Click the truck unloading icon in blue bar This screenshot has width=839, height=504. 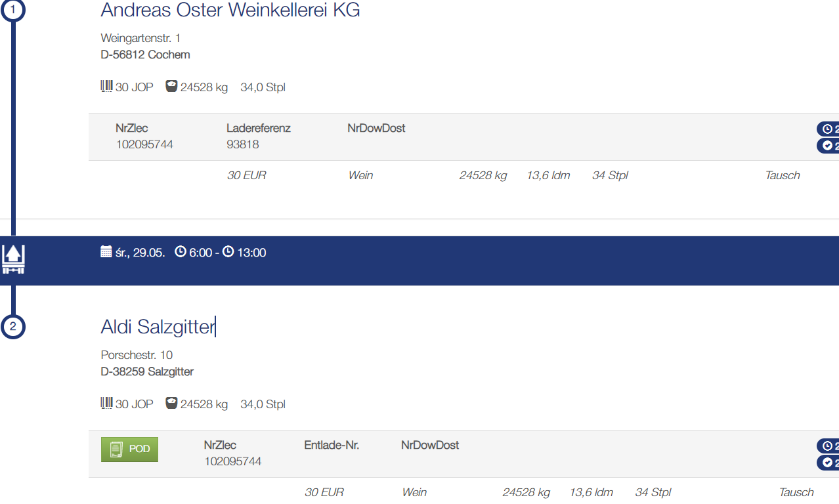tap(13, 259)
